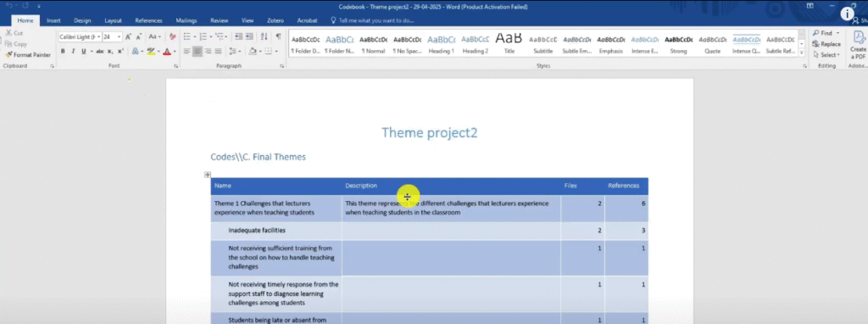
Task: Click the Text Effects icon
Action: pos(135,52)
